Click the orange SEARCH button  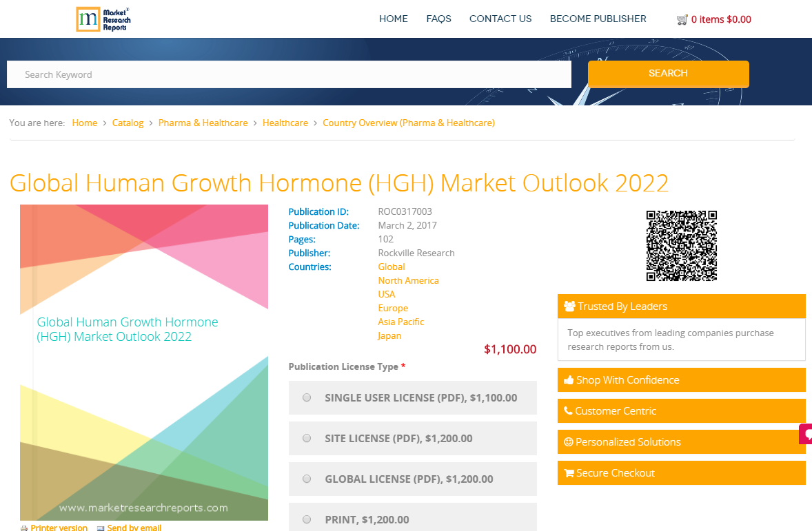668,74
